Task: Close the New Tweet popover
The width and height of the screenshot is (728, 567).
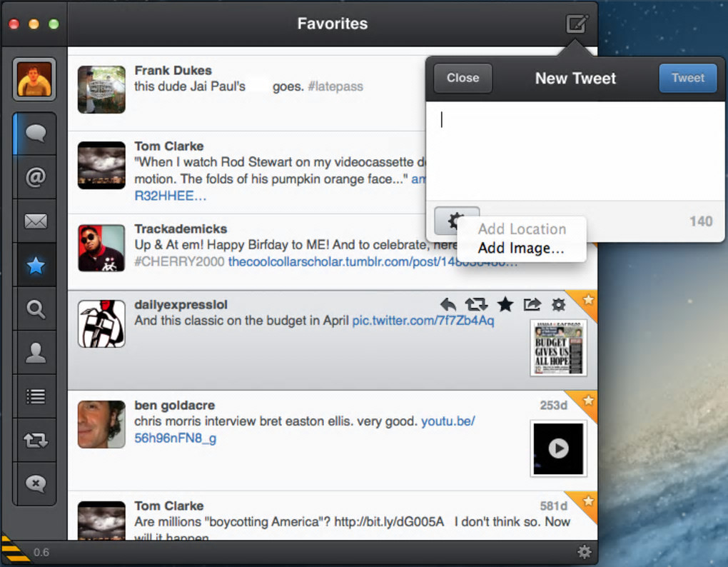Action: (463, 78)
